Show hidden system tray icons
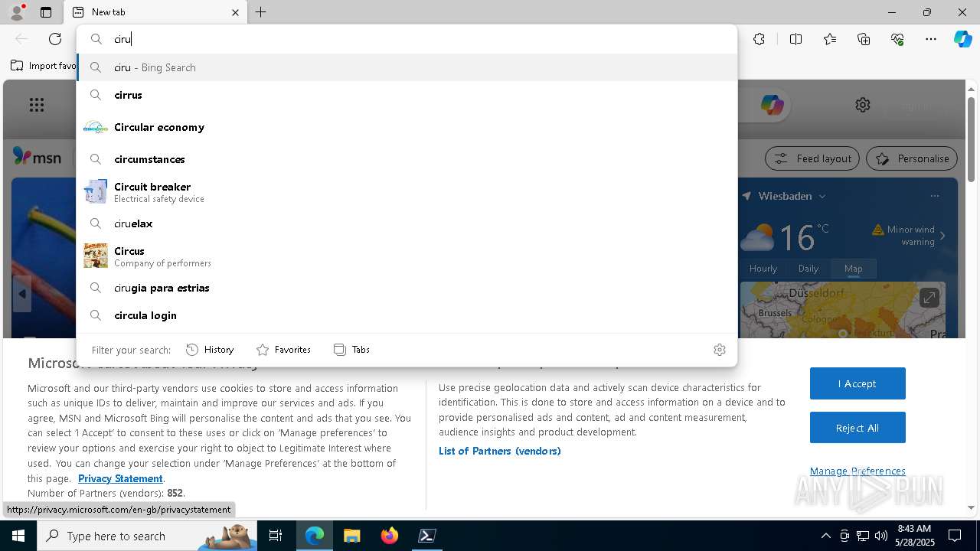Viewport: 980px width, 551px height. pyautogui.click(x=825, y=536)
